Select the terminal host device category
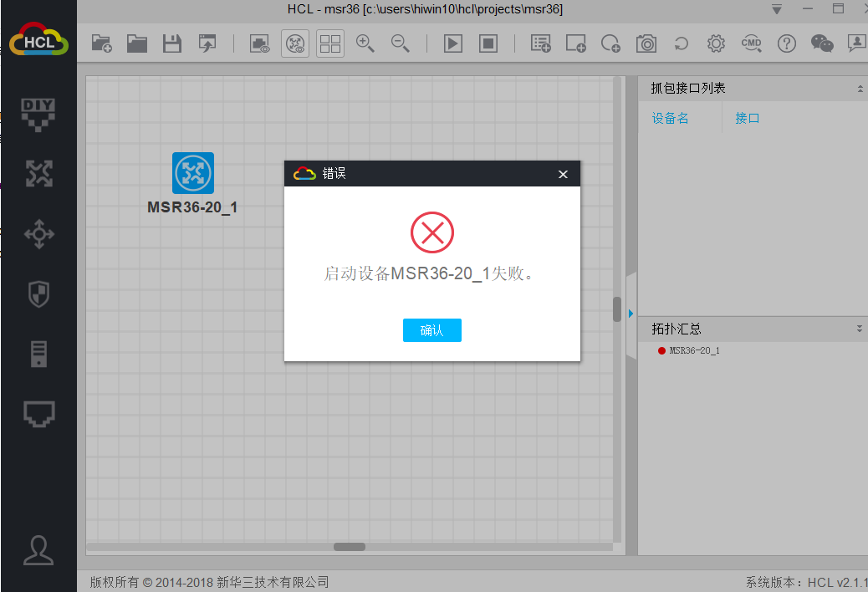 38,354
